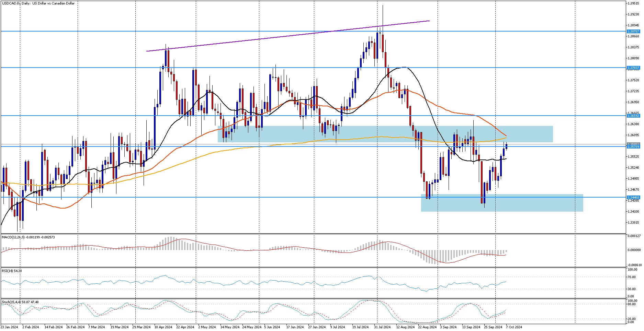Click the 23 Jan 2024 date label

coord(9,327)
